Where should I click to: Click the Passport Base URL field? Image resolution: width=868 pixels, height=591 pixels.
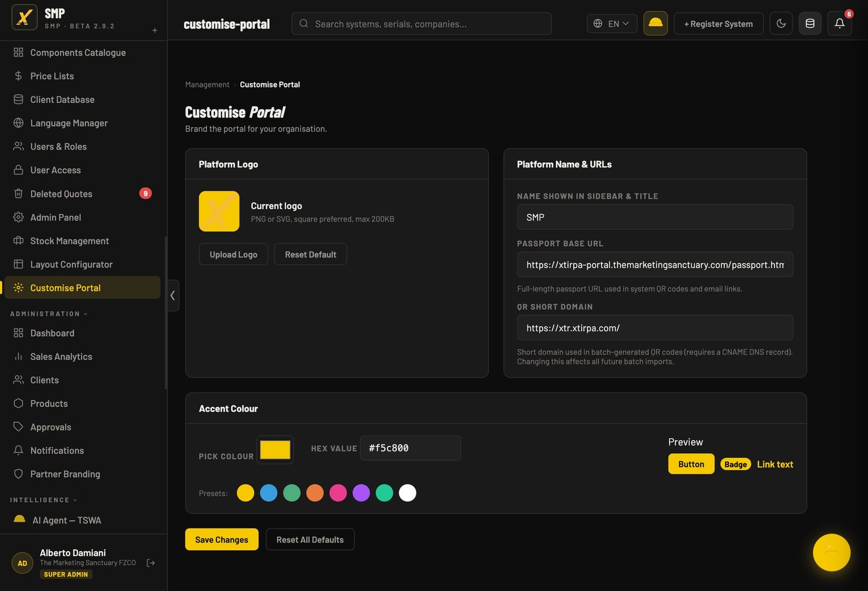click(655, 265)
